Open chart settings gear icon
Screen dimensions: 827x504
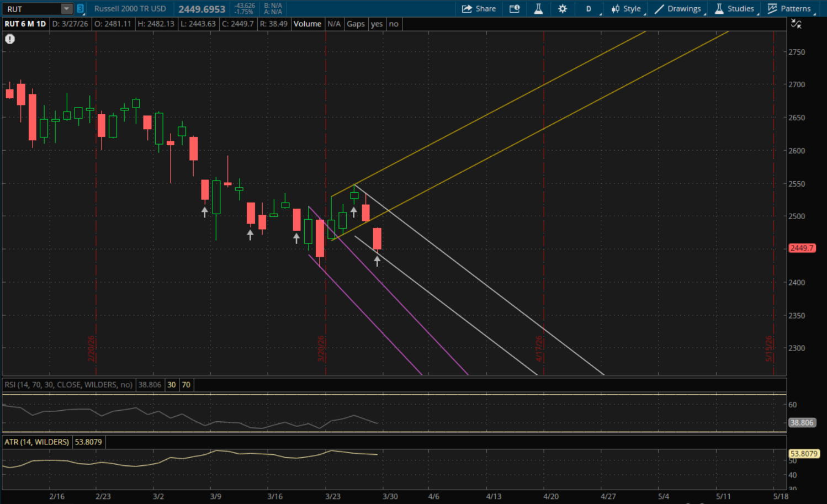coord(563,9)
